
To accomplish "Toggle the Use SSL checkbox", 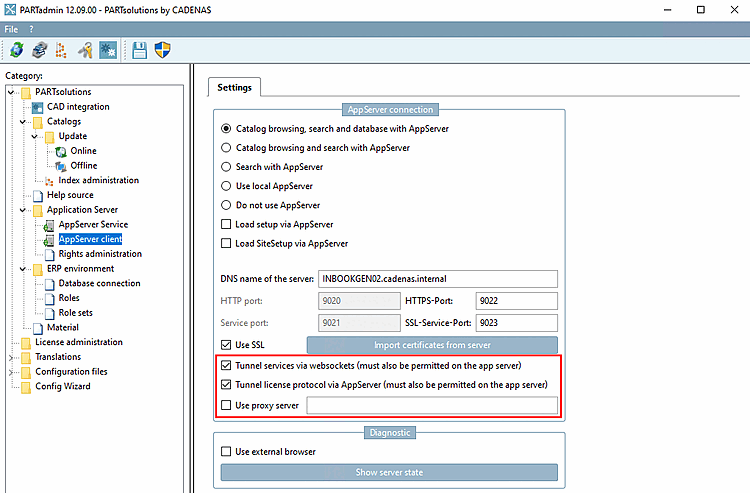I will coord(226,345).
